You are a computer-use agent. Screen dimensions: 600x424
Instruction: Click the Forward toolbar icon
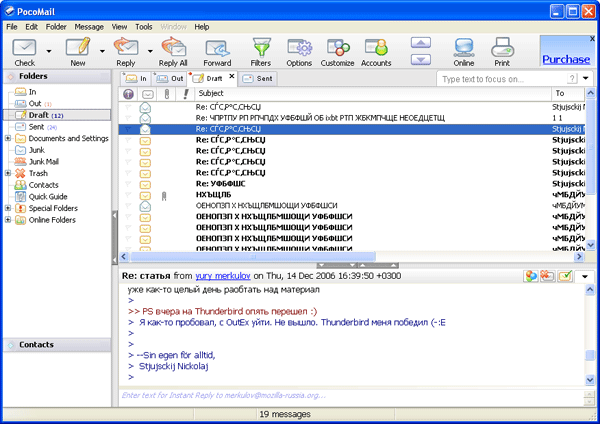pyautogui.click(x=217, y=47)
